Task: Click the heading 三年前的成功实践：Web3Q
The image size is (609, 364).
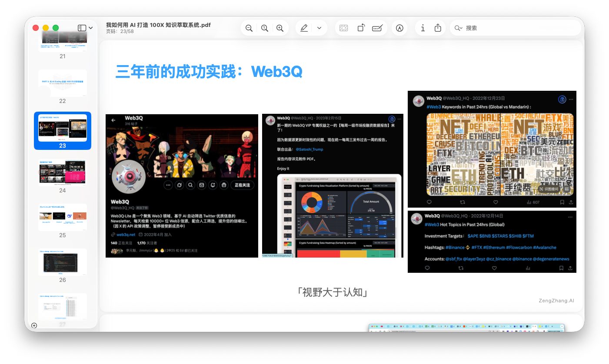Action: [x=209, y=72]
